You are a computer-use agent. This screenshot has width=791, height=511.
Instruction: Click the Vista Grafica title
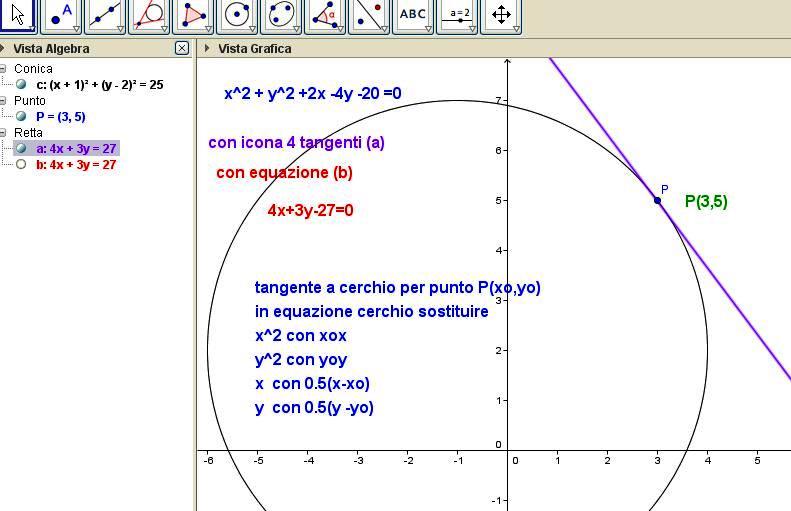(x=255, y=48)
